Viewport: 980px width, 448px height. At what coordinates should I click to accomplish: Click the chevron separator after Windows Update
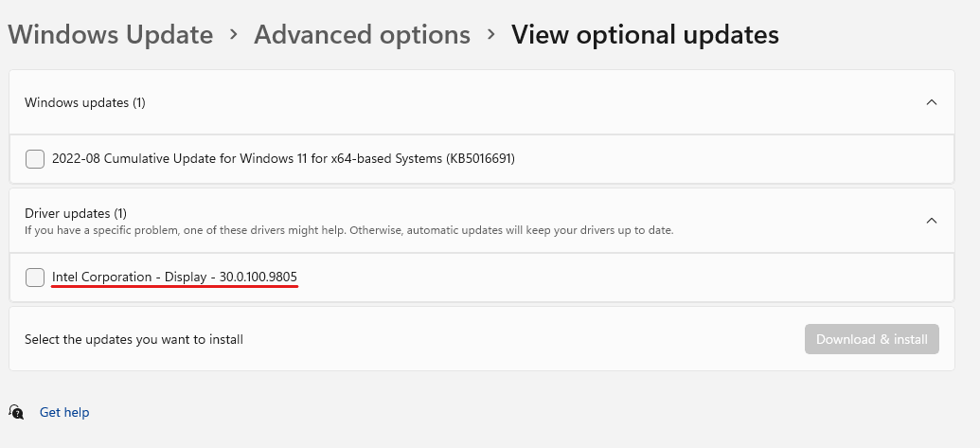pyautogui.click(x=234, y=34)
